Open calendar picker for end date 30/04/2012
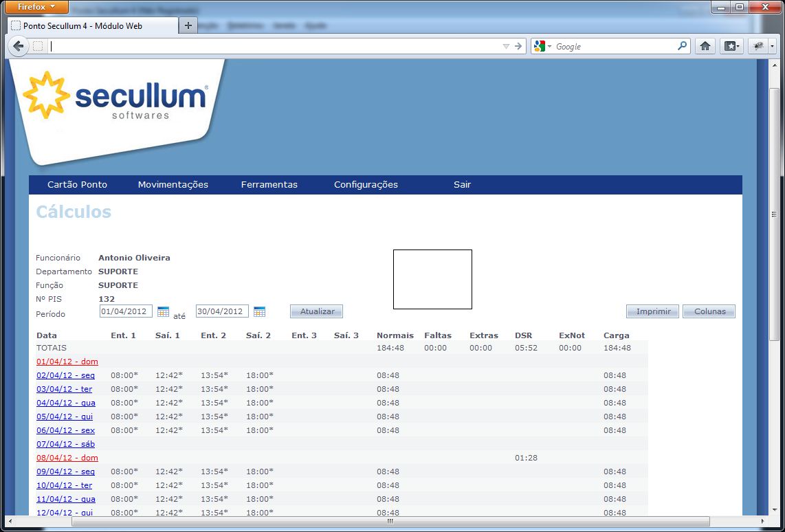This screenshot has height=532, width=785. pos(259,312)
